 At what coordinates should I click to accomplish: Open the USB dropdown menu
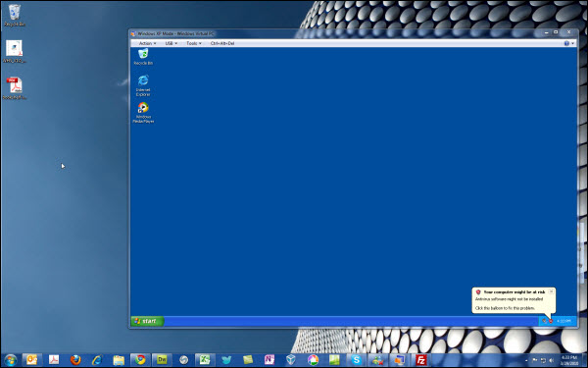pos(171,43)
